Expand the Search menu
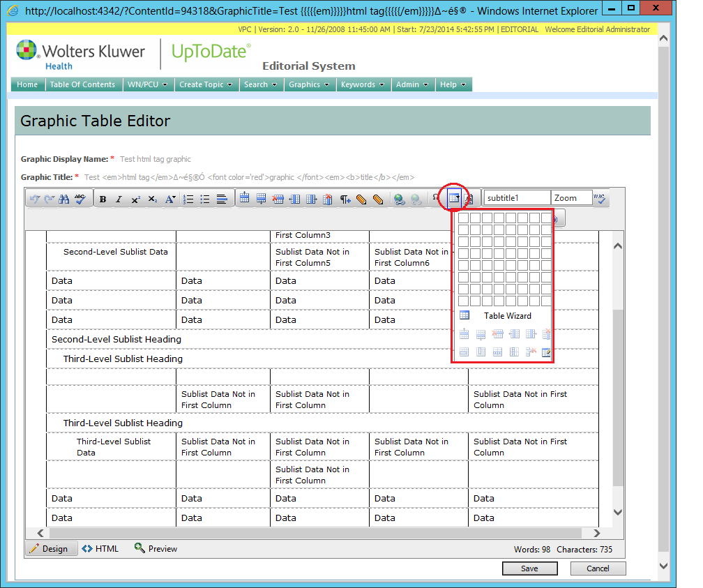Image resolution: width=703 pixels, height=588 pixels. pos(261,84)
